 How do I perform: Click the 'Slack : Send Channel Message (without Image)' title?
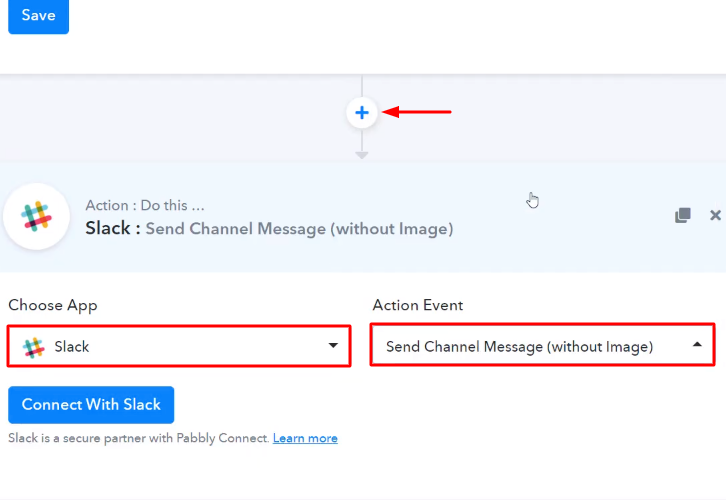tap(269, 229)
